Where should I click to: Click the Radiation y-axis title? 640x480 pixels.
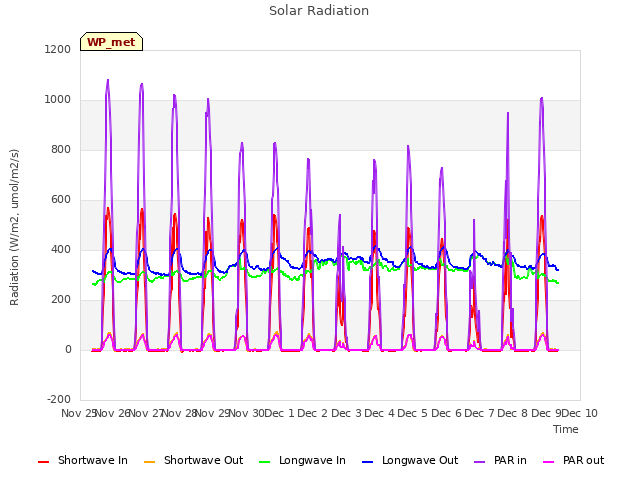click(14, 227)
